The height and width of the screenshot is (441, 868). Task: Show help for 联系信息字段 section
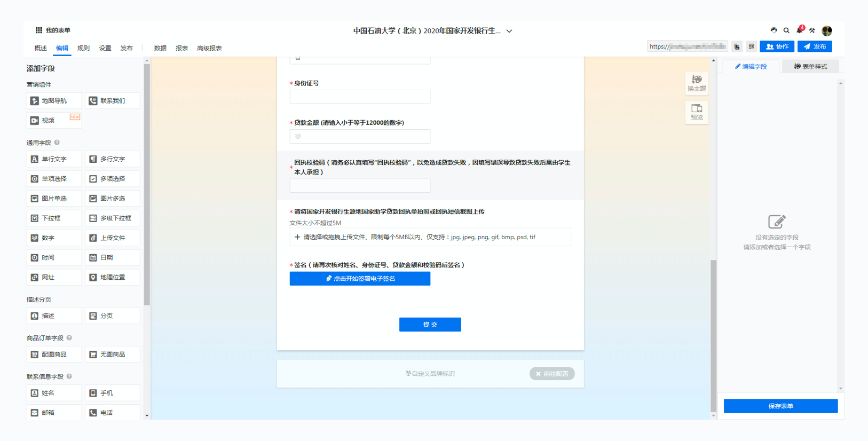pos(69,376)
